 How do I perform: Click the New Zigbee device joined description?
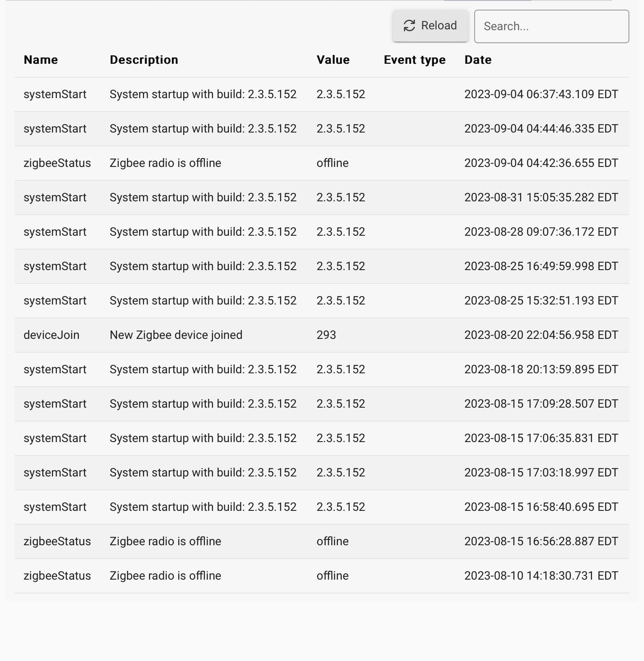coord(176,335)
